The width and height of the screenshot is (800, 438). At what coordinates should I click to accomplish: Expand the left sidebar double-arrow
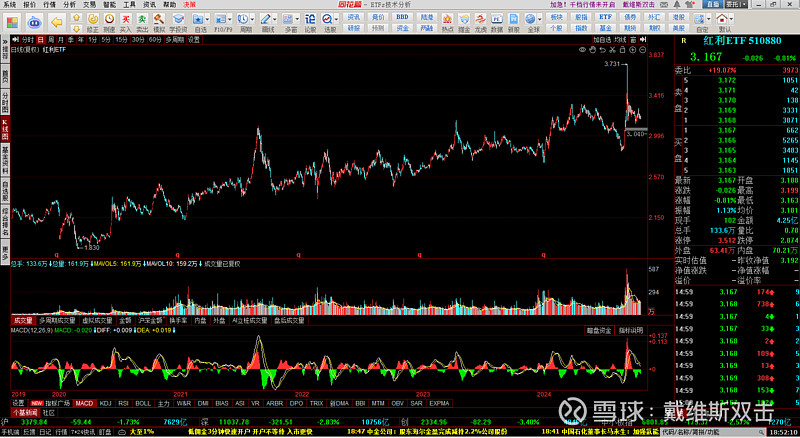tap(5, 41)
